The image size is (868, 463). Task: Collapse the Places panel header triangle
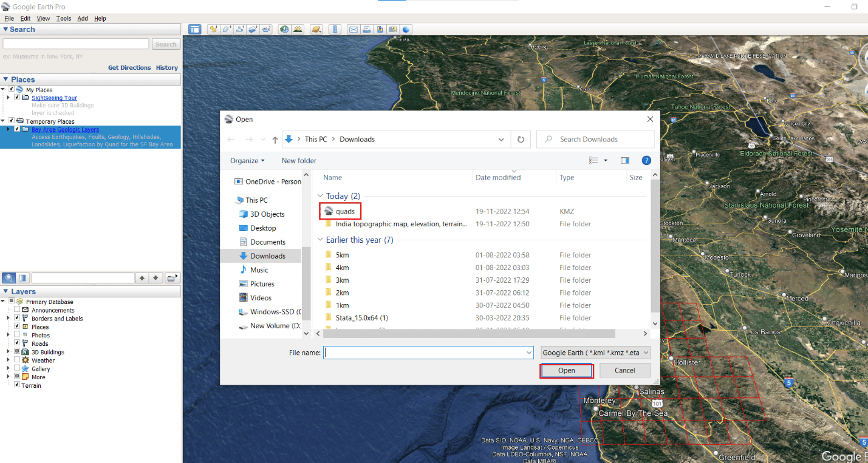point(5,79)
